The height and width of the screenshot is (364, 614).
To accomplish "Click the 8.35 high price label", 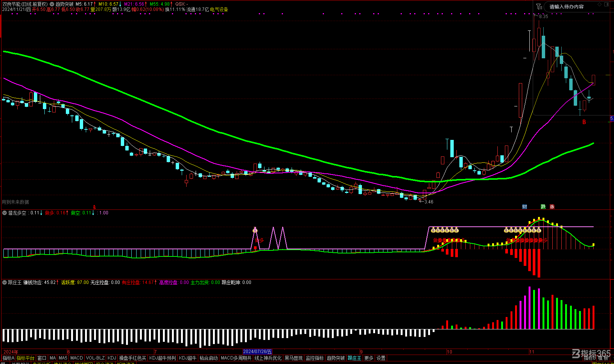I will click(x=544, y=17).
